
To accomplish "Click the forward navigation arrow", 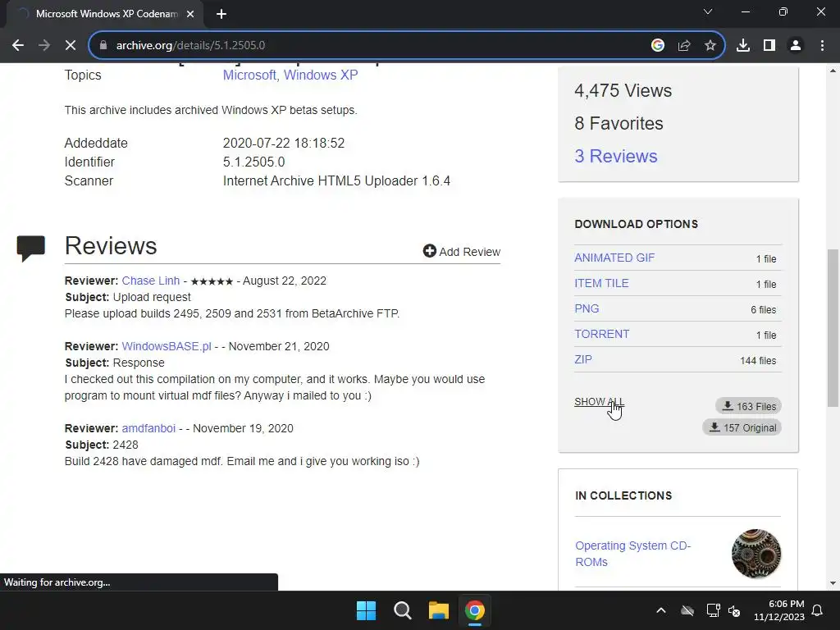I will [x=44, y=46].
